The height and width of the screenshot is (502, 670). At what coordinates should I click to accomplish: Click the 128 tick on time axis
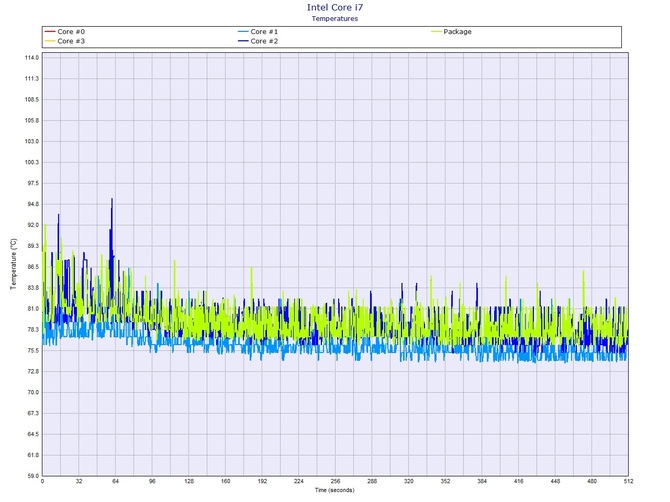click(x=189, y=481)
